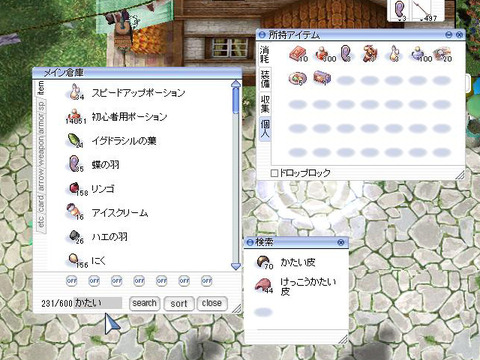Use the butterfly wing shortcut slot at top

pos(399,10)
